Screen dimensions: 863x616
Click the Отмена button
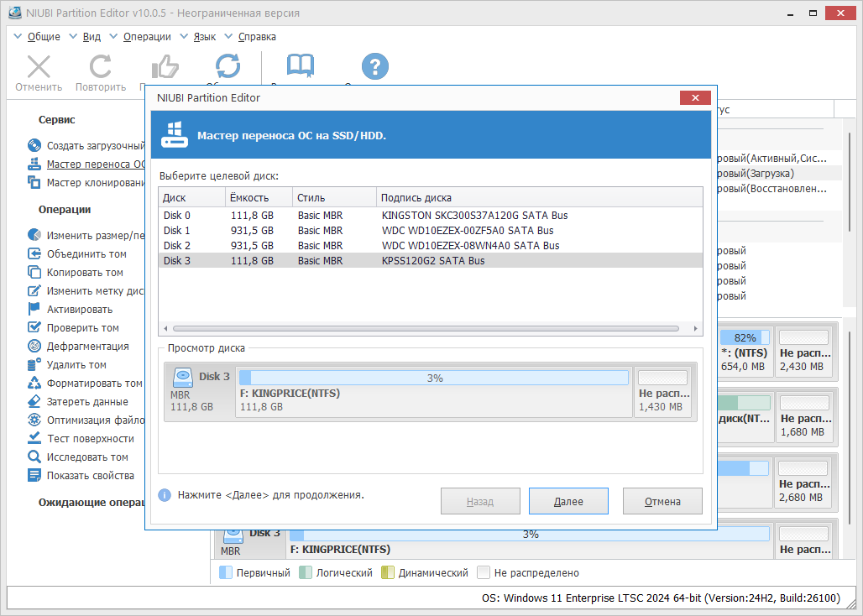tap(662, 501)
